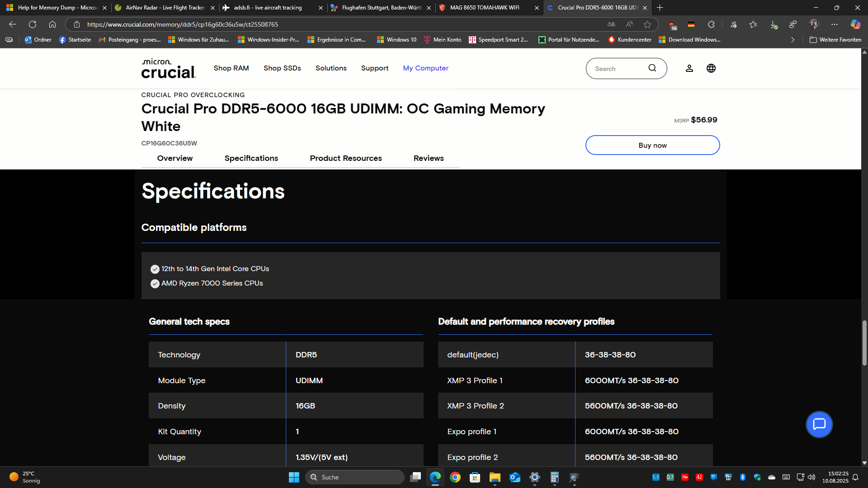868x488 pixels.
Task: Expand the bookmarks overflow chevron
Action: 793,40
